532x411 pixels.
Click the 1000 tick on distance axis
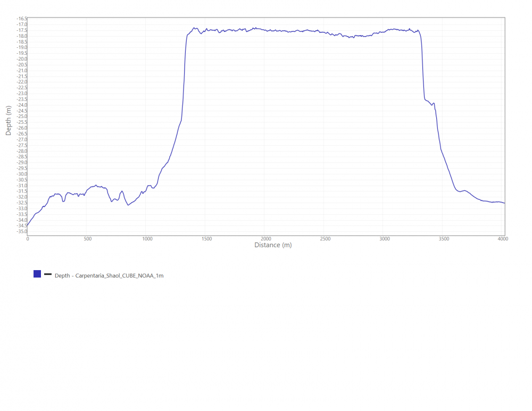click(x=147, y=239)
